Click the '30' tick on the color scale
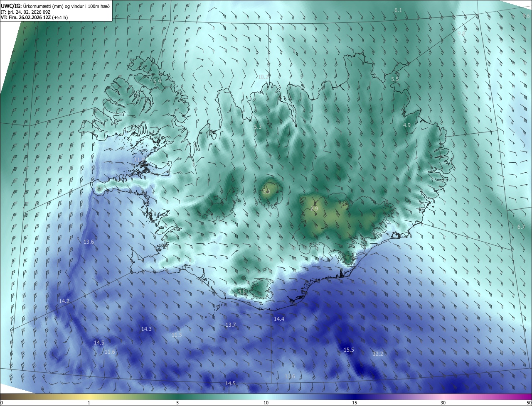Screen dimensions: 532x406 click(x=443, y=403)
